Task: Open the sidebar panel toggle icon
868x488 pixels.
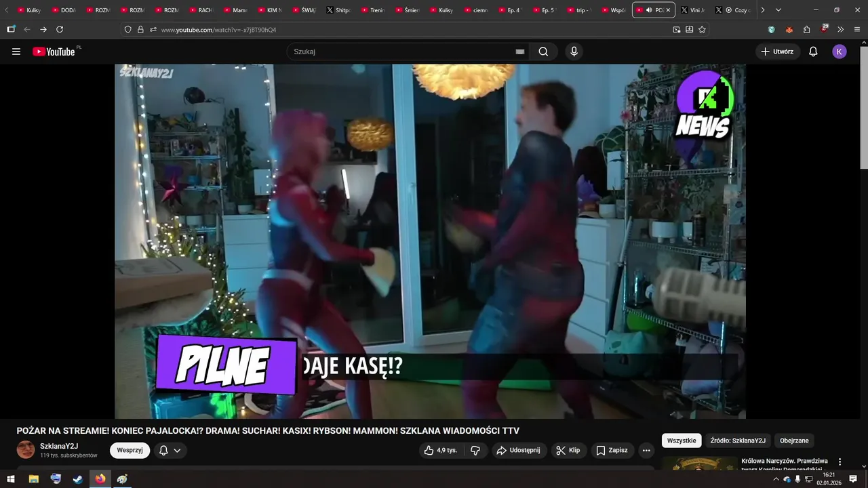Action: click(11, 30)
